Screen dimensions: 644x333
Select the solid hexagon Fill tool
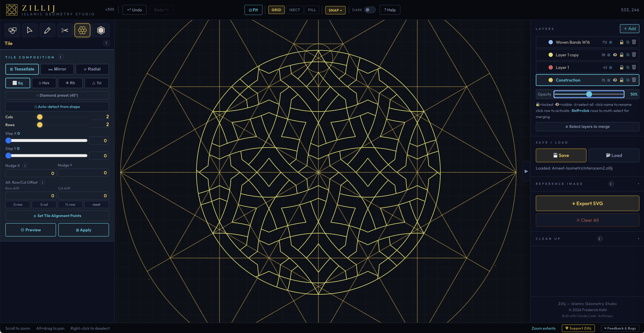(x=101, y=30)
